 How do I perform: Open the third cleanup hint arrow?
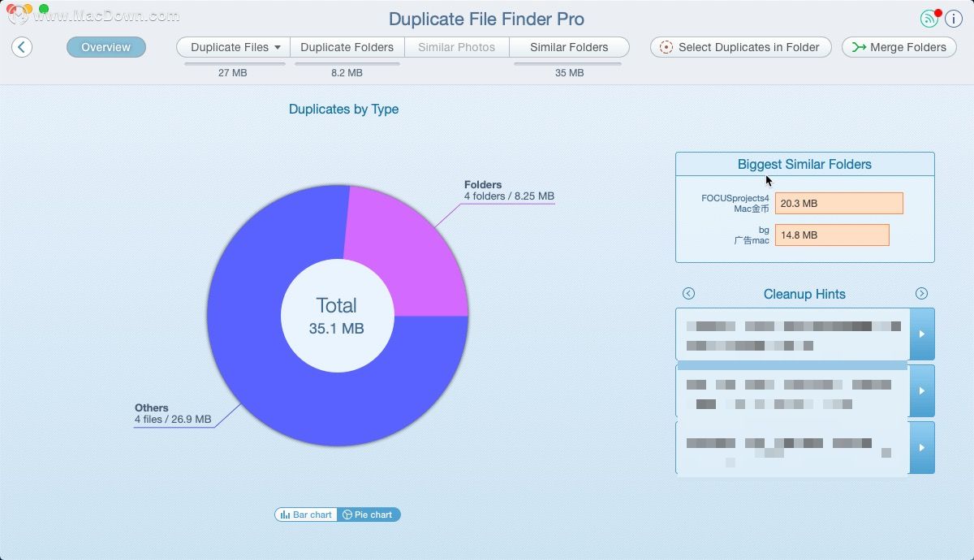922,447
